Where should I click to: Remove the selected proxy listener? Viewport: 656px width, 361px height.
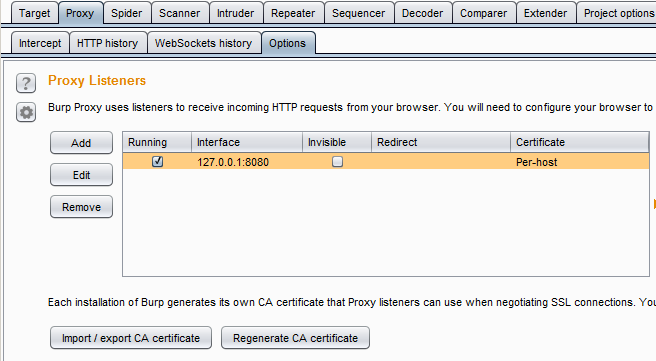tap(81, 207)
